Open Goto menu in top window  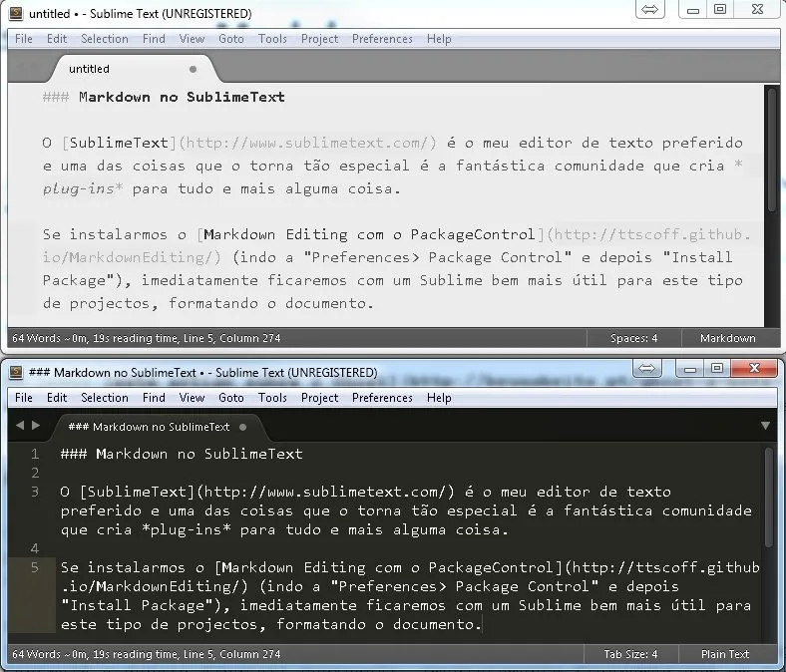[231, 39]
